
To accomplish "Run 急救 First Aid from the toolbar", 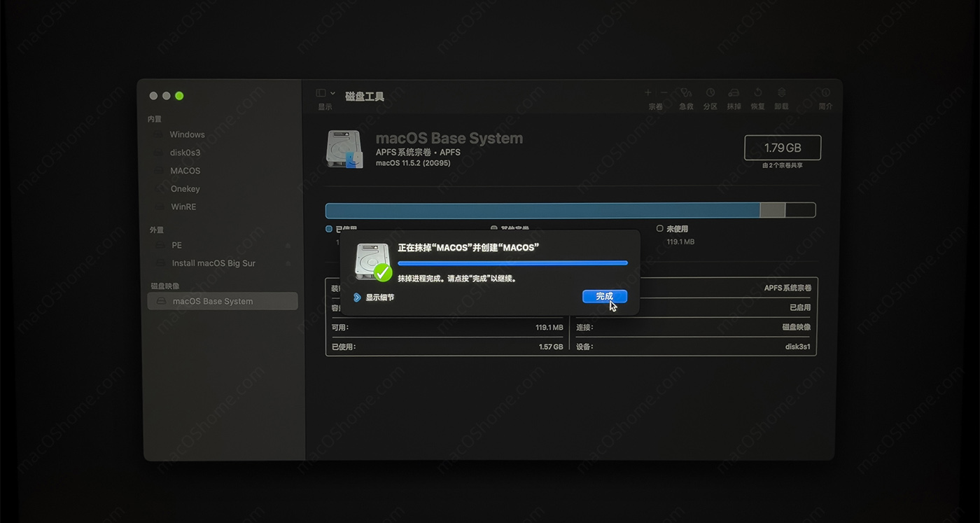I will click(x=686, y=92).
